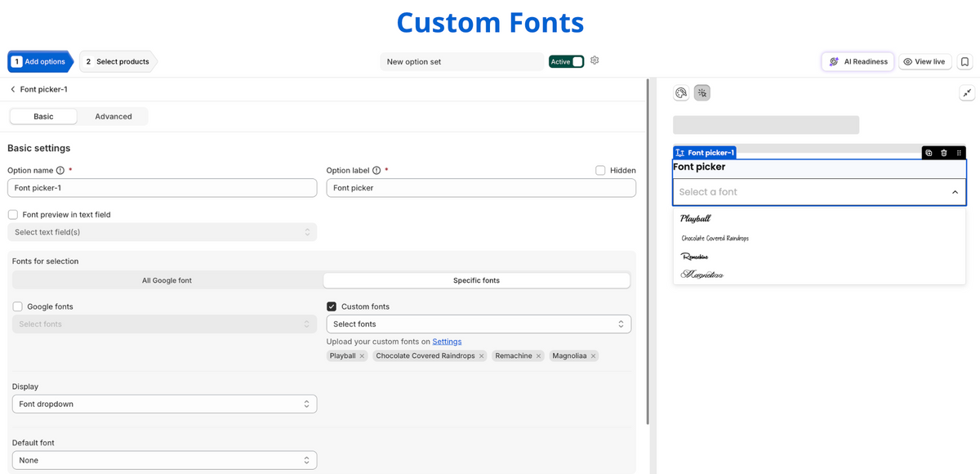The image size is (980, 474).
Task: Go to step 2 Select products
Action: point(118,61)
